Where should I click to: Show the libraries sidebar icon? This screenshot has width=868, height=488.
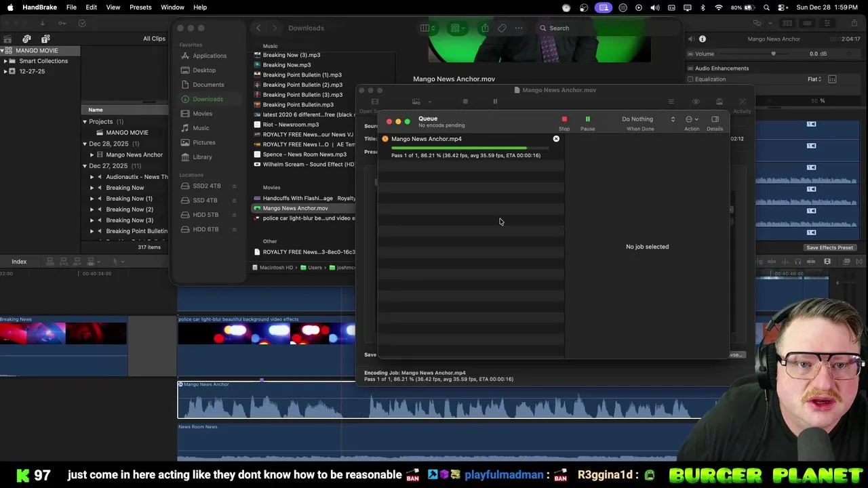[x=9, y=39]
